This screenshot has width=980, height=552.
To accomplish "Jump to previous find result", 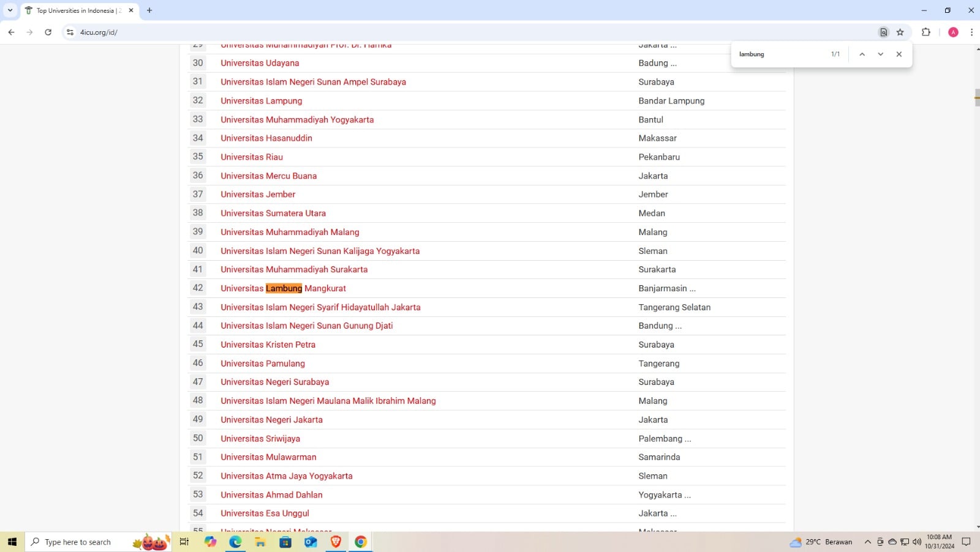I will coord(862,54).
